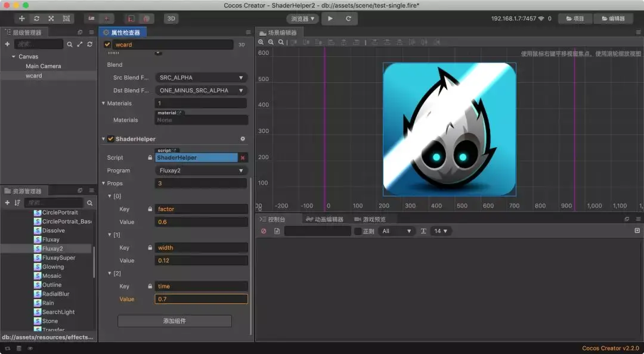Edit the factor value 0.6 field
This screenshot has width=644, height=354.
pyautogui.click(x=202, y=222)
